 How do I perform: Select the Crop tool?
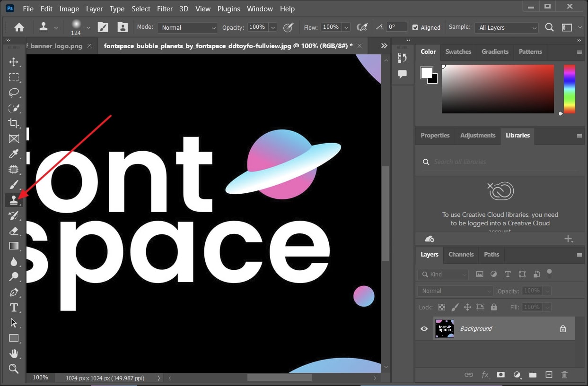(14, 123)
